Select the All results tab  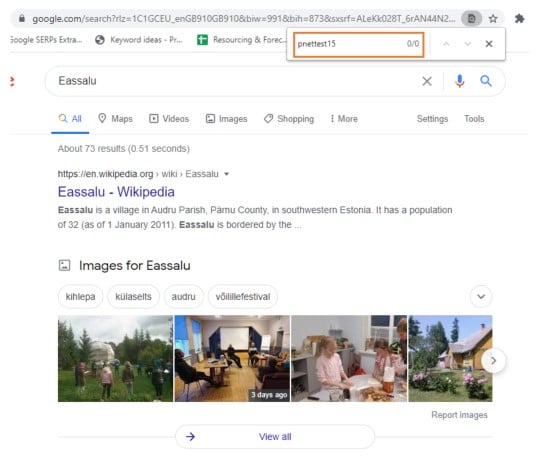pyautogui.click(x=70, y=119)
